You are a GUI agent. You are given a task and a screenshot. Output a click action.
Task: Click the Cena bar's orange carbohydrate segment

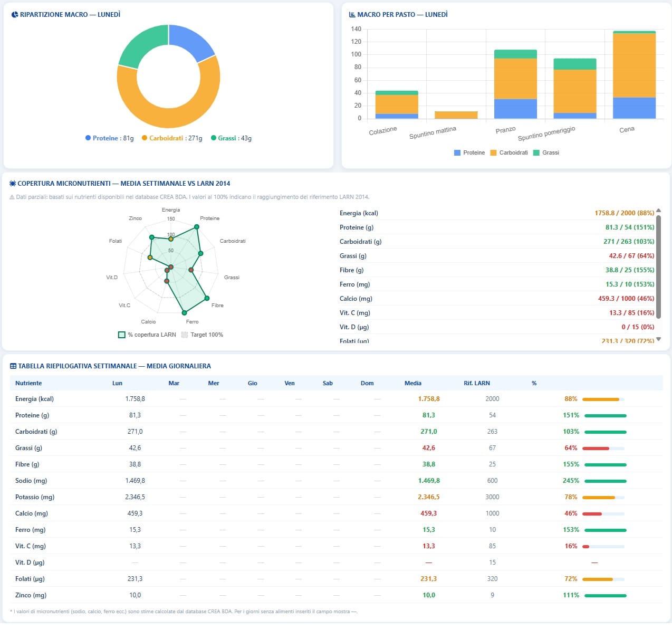coord(634,65)
